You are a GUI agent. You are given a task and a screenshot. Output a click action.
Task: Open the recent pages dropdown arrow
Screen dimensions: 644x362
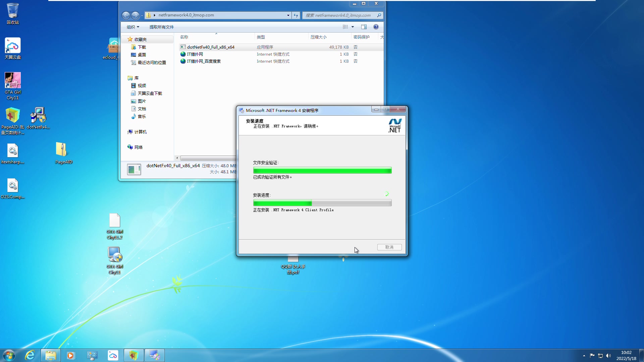142,15
